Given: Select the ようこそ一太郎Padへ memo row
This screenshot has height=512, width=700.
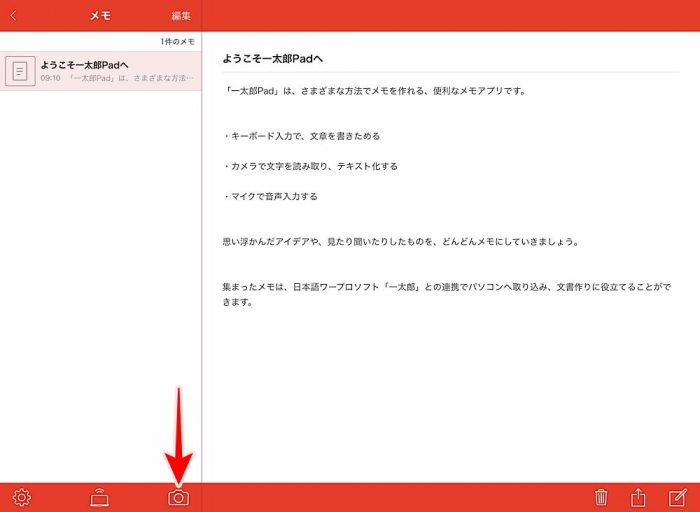Looking at the screenshot, I should (x=100, y=71).
